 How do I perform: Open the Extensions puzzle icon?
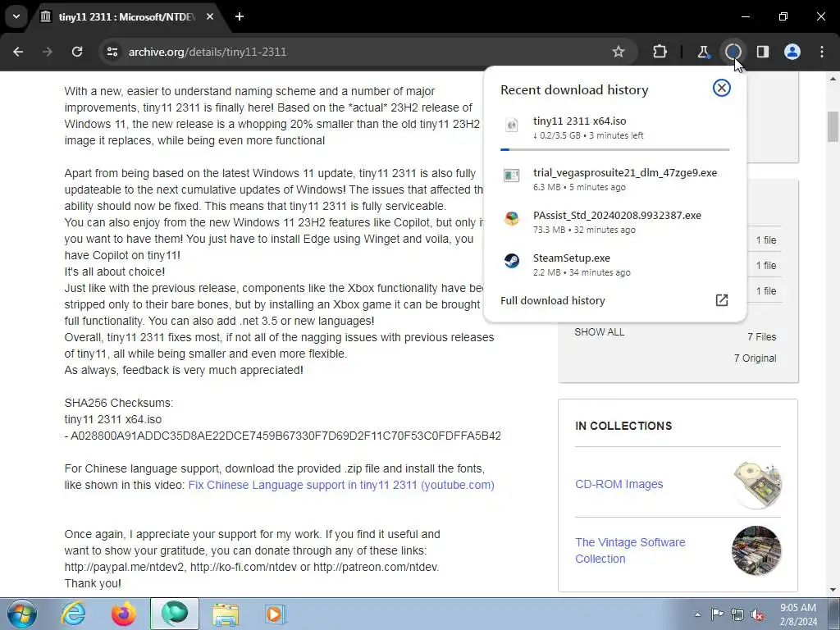tap(660, 52)
